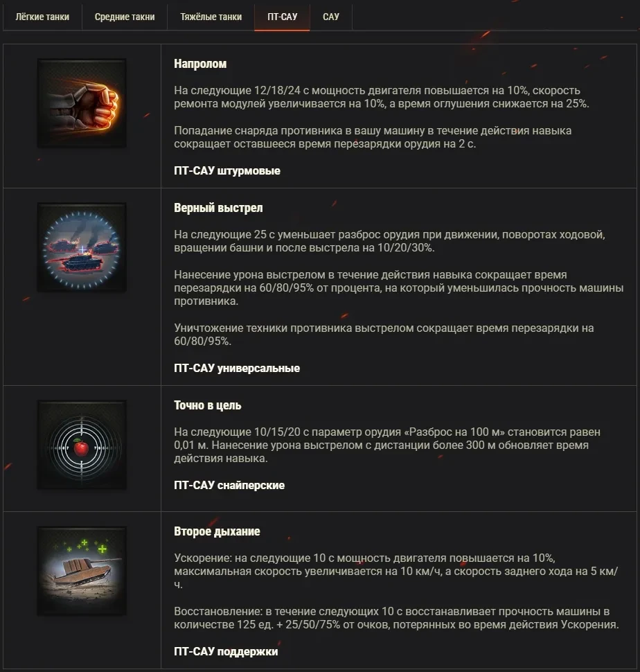Click the Второе дыхание skill title

click(x=217, y=531)
